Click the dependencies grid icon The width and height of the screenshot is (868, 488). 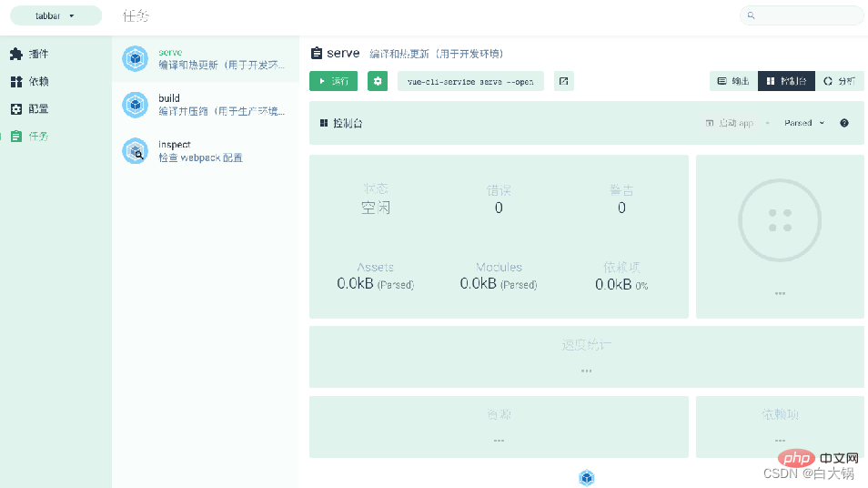[x=16, y=81]
